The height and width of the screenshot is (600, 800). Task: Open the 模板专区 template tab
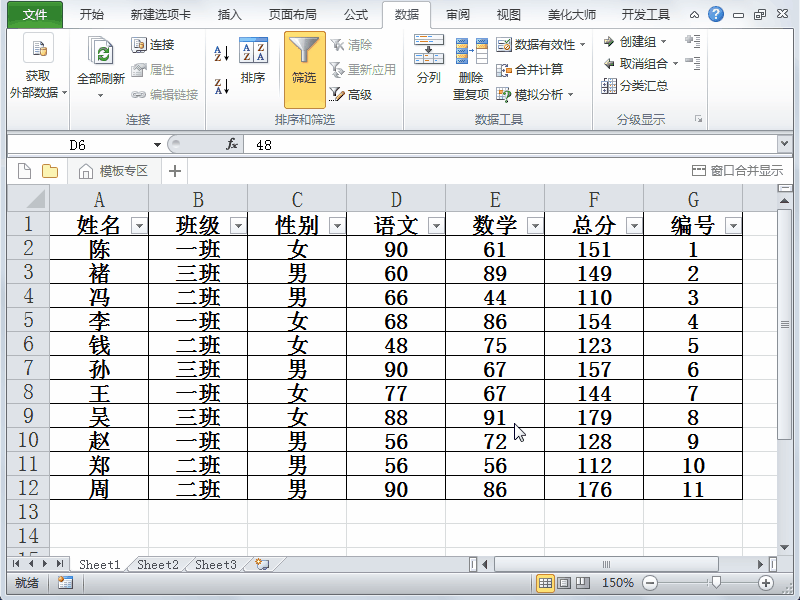tap(114, 171)
